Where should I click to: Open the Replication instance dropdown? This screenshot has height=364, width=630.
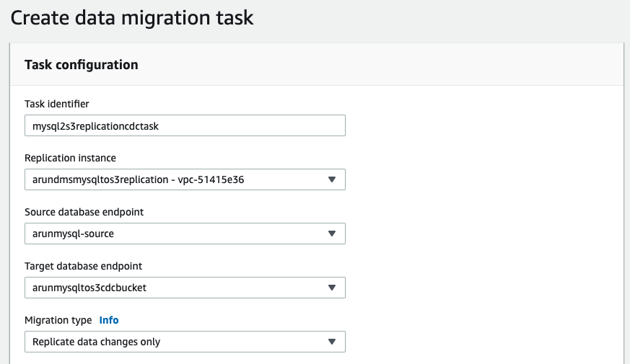coord(184,179)
